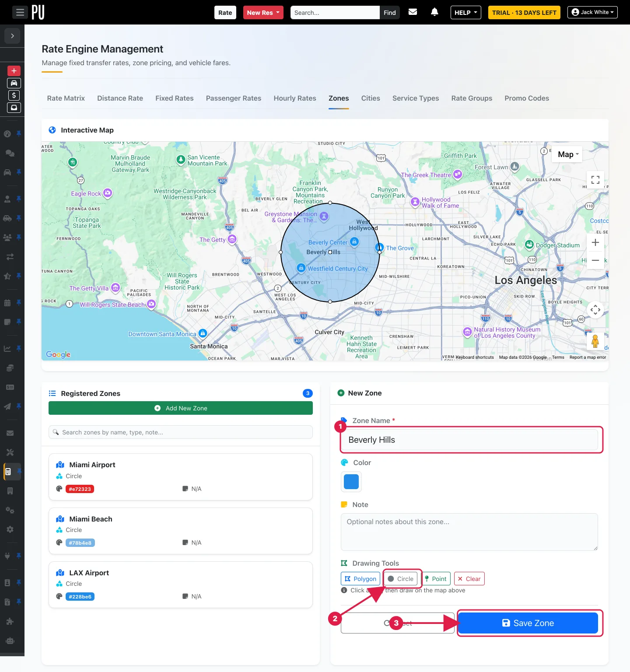The image size is (630, 672).
Task: Open the plug integrations sidebar icon
Action: click(x=7, y=556)
